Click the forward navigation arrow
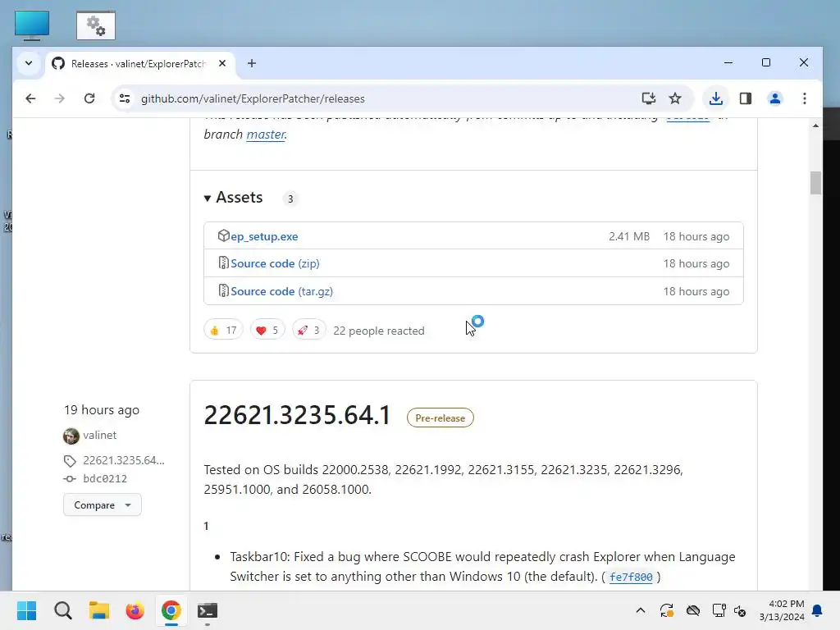Viewport: 840px width, 630px height. pyautogui.click(x=59, y=98)
